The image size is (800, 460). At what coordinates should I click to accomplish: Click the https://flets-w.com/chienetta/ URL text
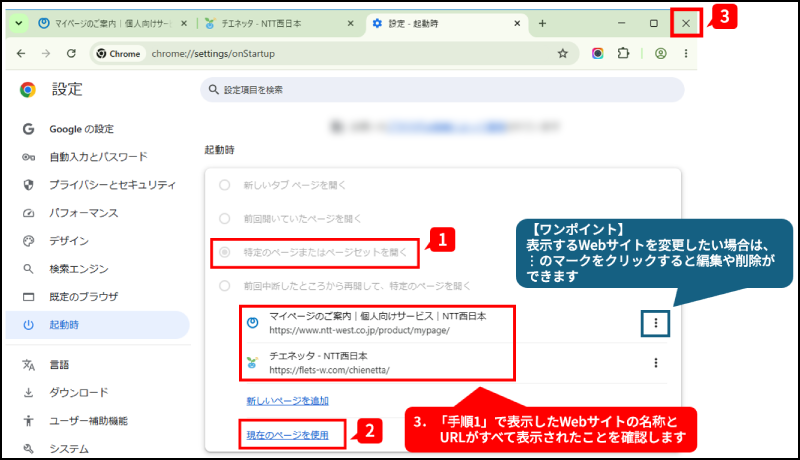[330, 370]
